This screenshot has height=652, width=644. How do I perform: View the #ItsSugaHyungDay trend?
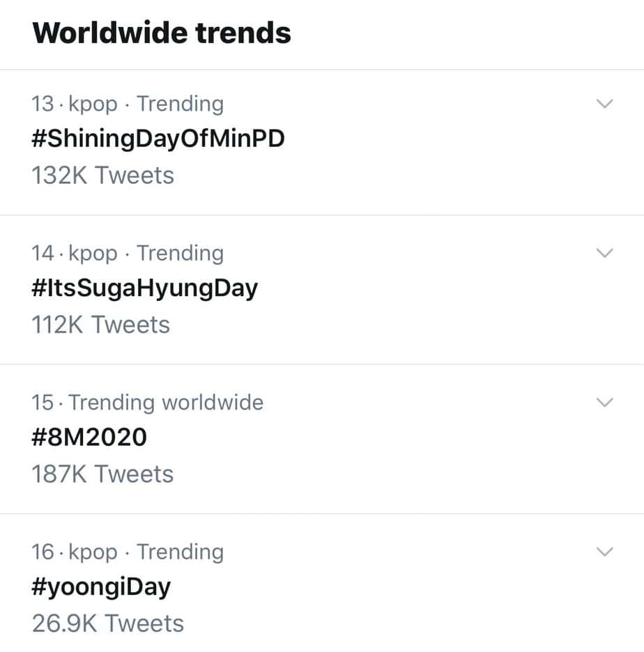(145, 288)
